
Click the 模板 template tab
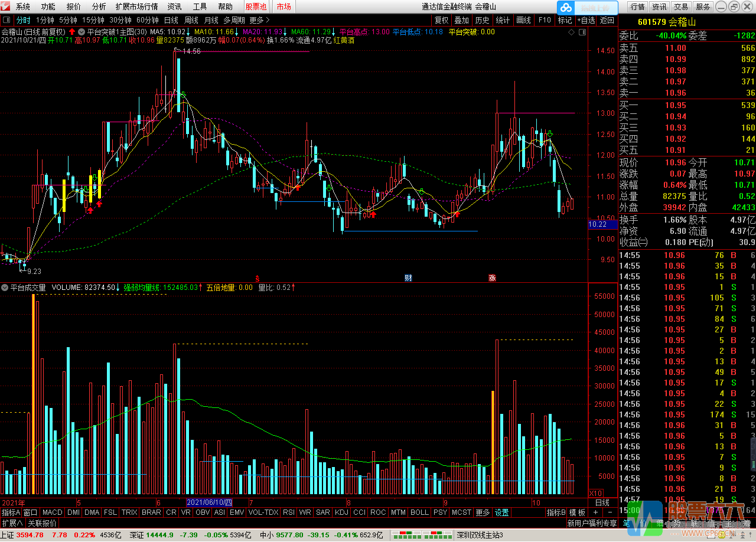577,512
